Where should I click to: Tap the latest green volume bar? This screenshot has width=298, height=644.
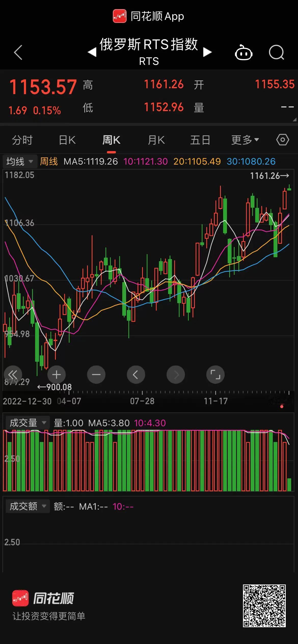(x=289, y=485)
